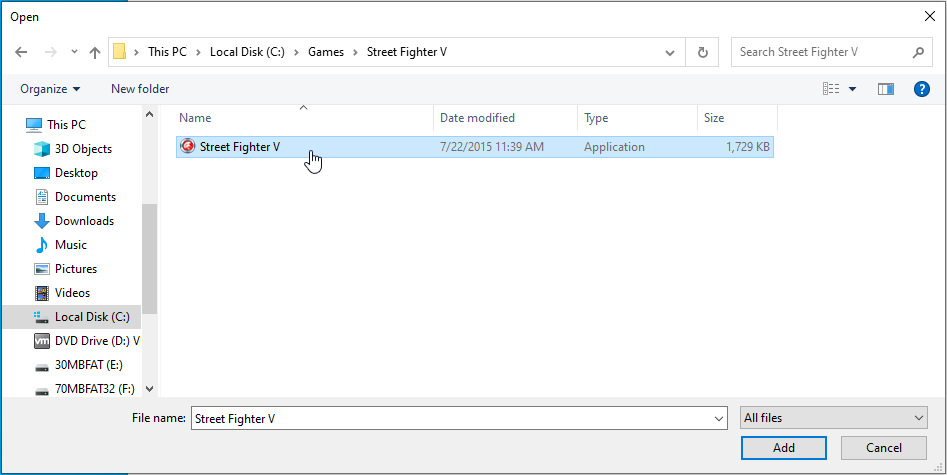Image resolution: width=947 pixels, height=475 pixels.
Task: Click the 3D Objects cube icon
Action: click(x=42, y=149)
